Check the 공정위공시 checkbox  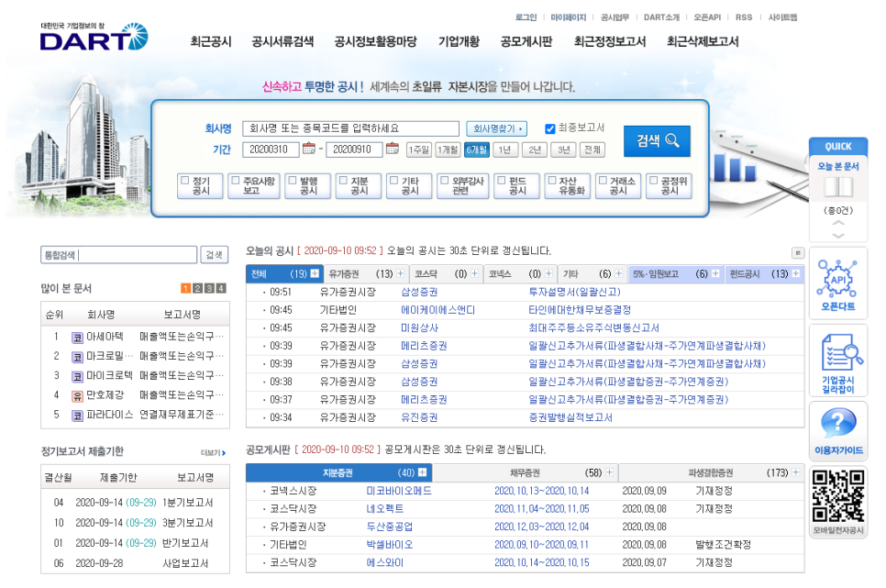pos(654,181)
